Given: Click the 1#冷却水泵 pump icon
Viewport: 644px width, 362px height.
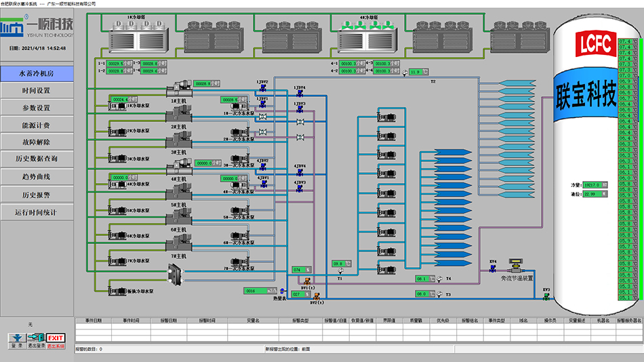Looking at the screenshot, I should tap(117, 106).
